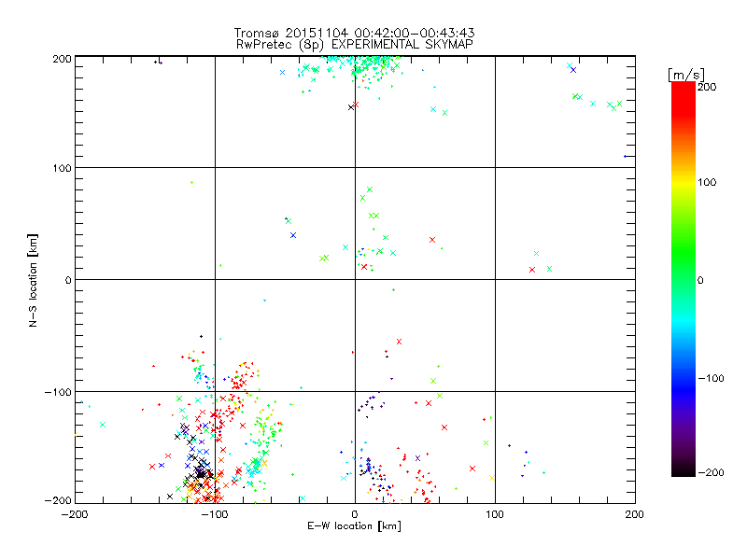
Task: Click the 'E-W location [km]' axis label
Action: [354, 525]
